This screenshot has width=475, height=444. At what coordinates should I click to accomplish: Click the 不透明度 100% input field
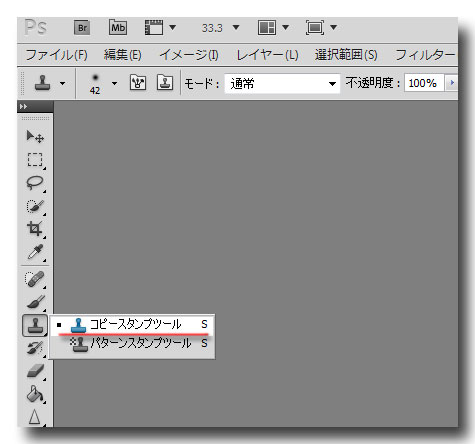pyautogui.click(x=424, y=83)
